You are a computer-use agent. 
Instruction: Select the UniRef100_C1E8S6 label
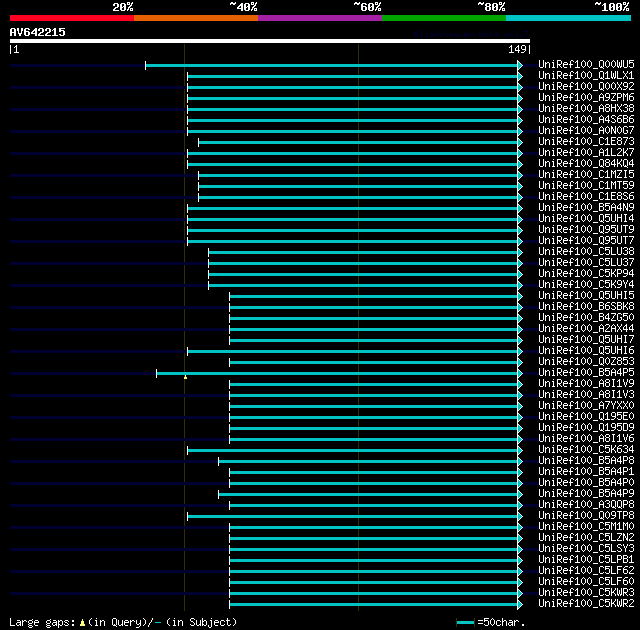pyautogui.click(x=586, y=197)
